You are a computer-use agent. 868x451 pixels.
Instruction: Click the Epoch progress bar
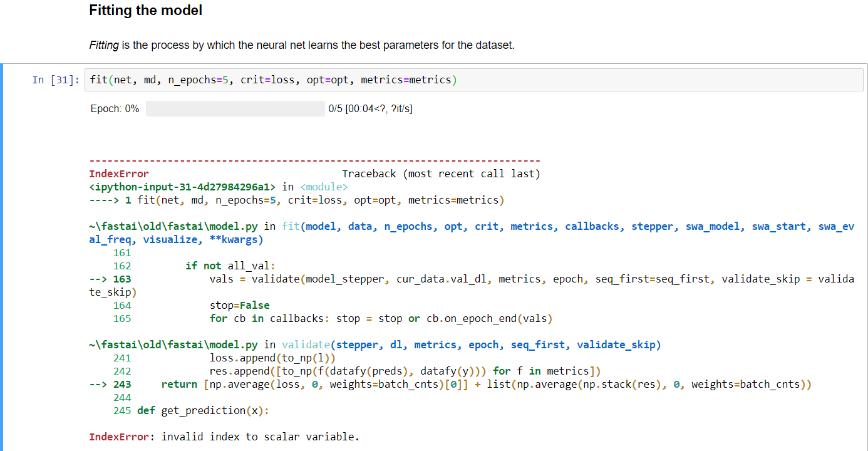point(235,109)
